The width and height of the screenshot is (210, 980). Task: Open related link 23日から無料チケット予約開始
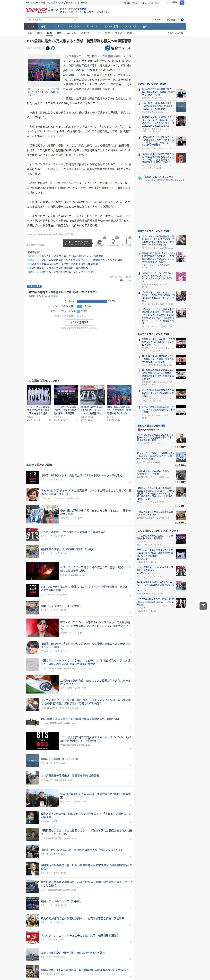click(x=65, y=256)
